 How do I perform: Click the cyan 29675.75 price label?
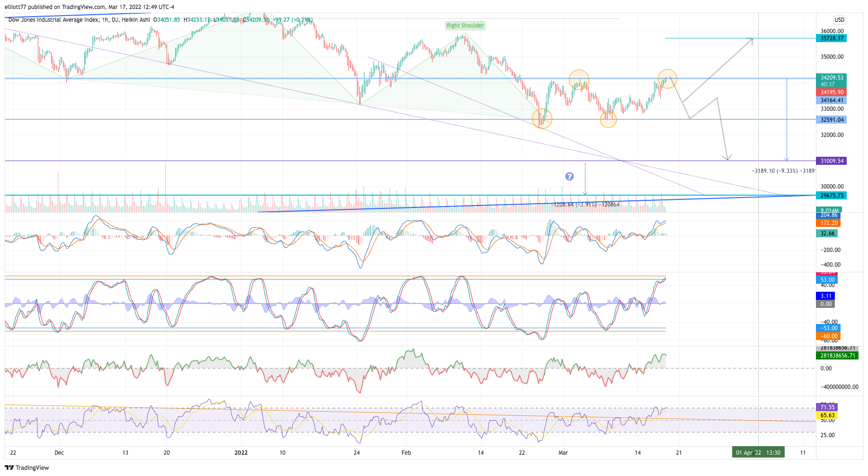pos(832,196)
